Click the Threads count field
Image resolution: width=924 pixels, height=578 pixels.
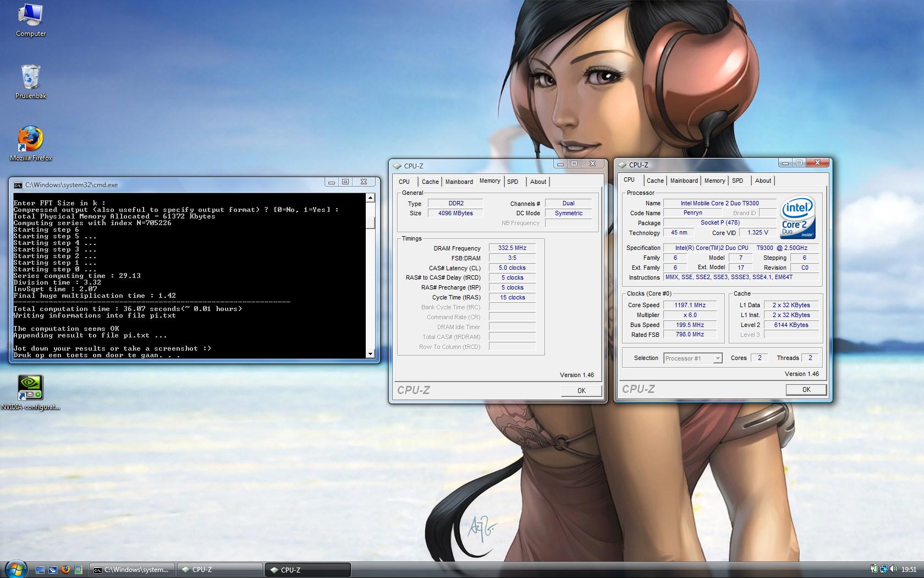point(810,358)
